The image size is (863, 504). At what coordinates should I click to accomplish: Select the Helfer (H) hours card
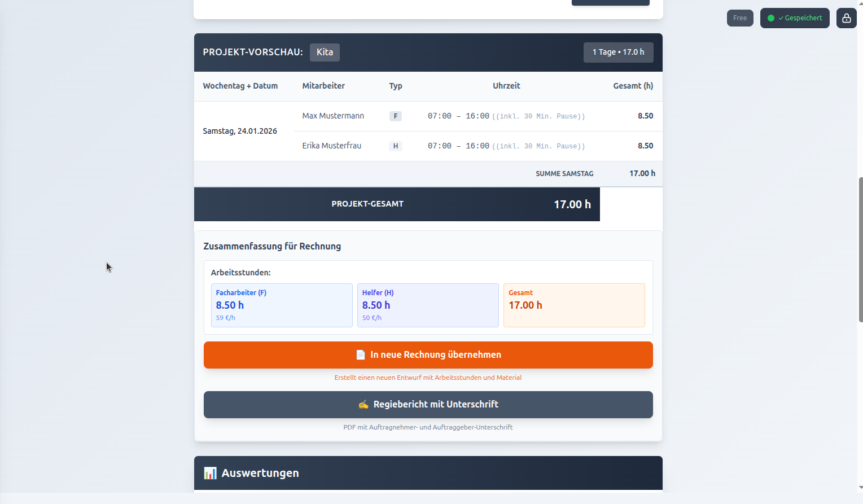point(427,305)
